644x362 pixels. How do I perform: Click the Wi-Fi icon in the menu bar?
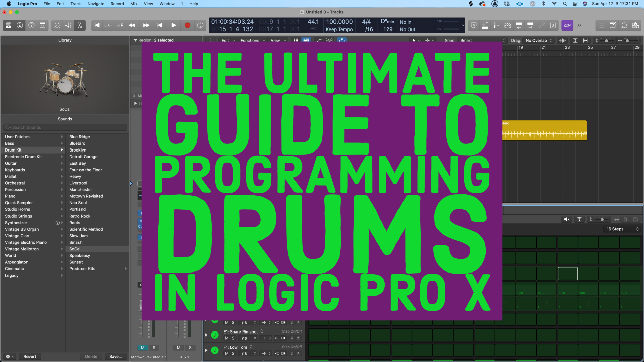(x=554, y=4)
